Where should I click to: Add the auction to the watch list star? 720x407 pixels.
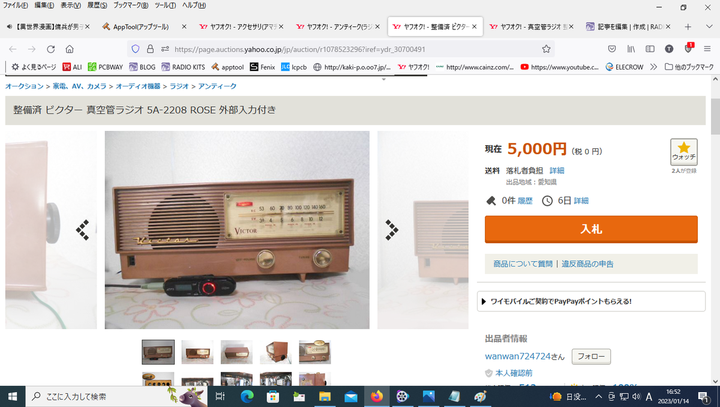684,152
